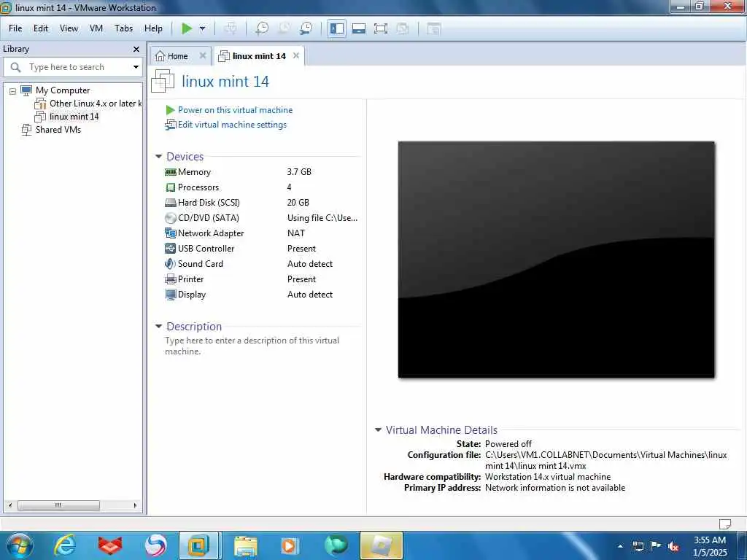Screen dimensions: 747x560
Task: Click the Printer device icon
Action: click(x=171, y=279)
